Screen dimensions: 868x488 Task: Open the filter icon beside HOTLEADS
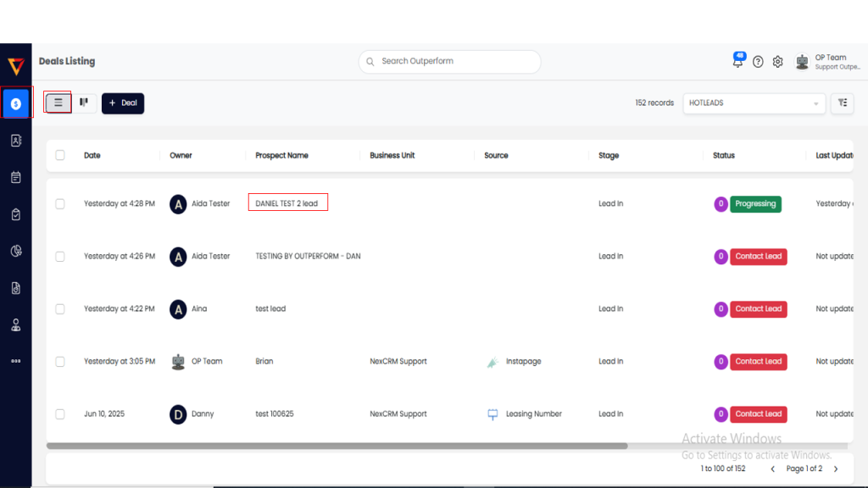(842, 103)
